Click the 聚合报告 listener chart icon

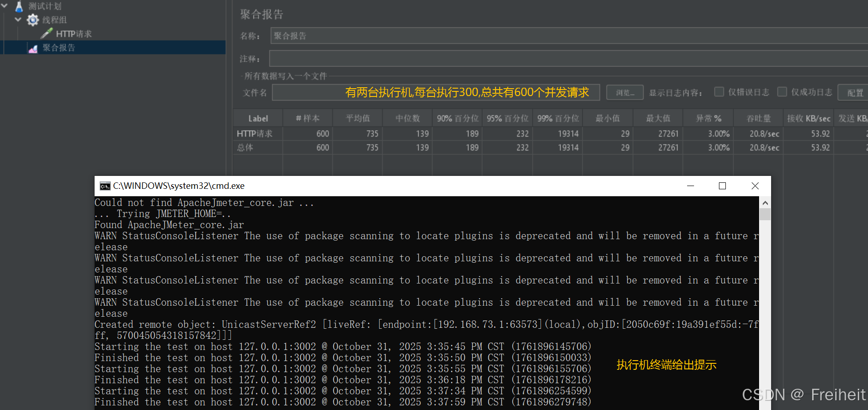tap(33, 48)
